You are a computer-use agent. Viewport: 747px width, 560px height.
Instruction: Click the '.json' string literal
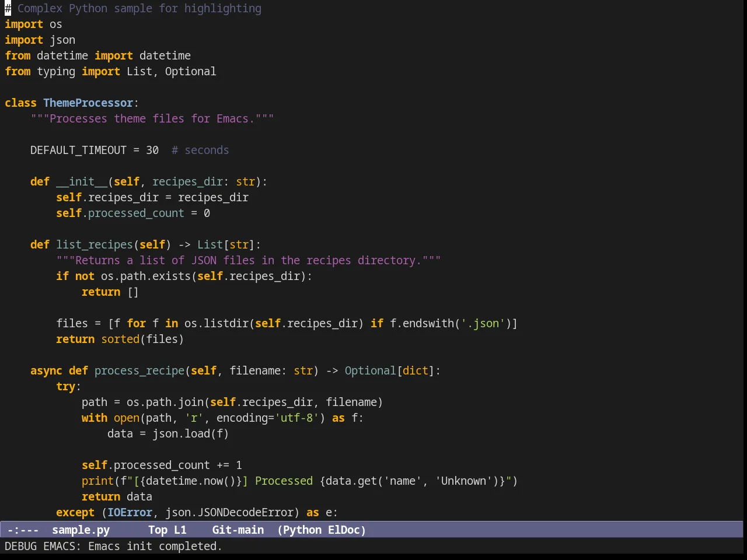[483, 323]
